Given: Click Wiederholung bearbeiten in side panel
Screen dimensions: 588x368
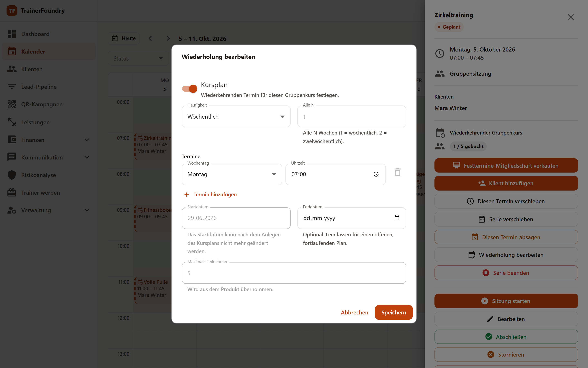Looking at the screenshot, I should coord(506,255).
